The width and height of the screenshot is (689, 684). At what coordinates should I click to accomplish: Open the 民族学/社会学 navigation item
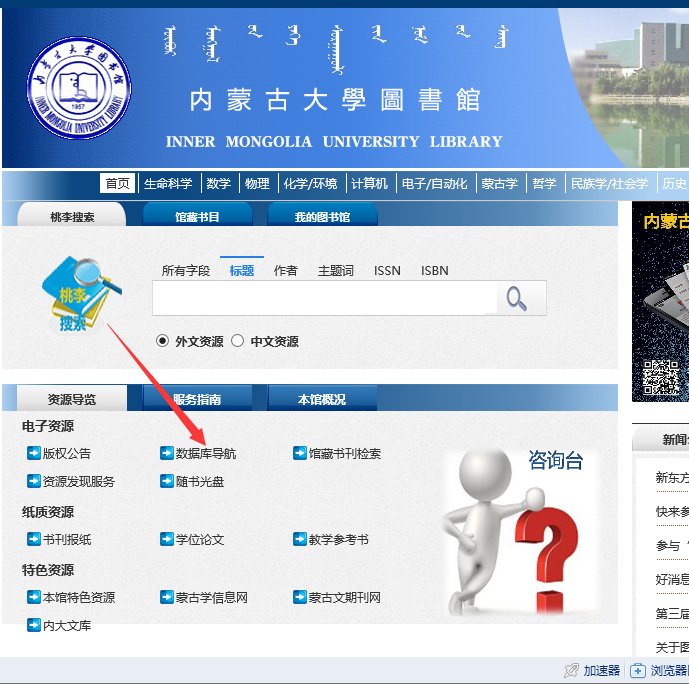[609, 183]
